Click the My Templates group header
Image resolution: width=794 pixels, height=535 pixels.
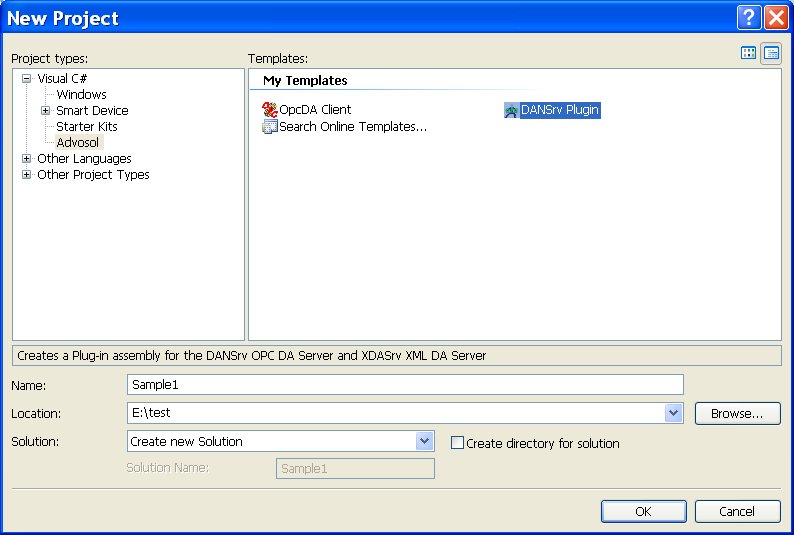pos(305,80)
